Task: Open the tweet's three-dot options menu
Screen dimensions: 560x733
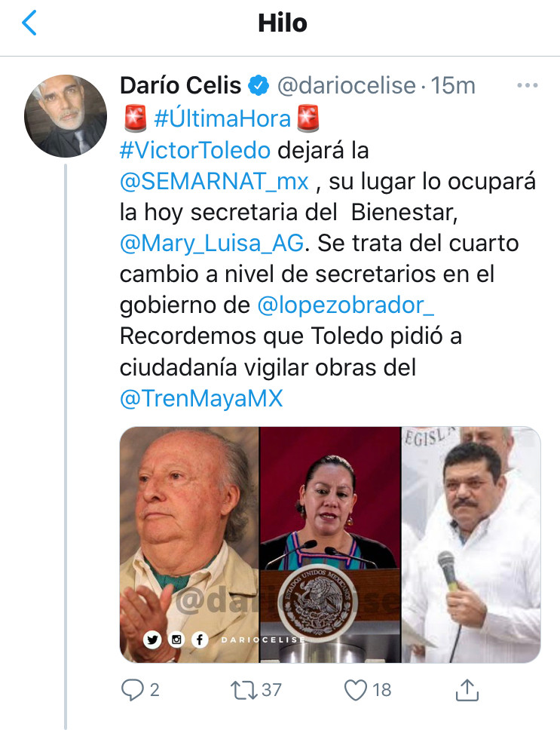Action: (x=528, y=85)
